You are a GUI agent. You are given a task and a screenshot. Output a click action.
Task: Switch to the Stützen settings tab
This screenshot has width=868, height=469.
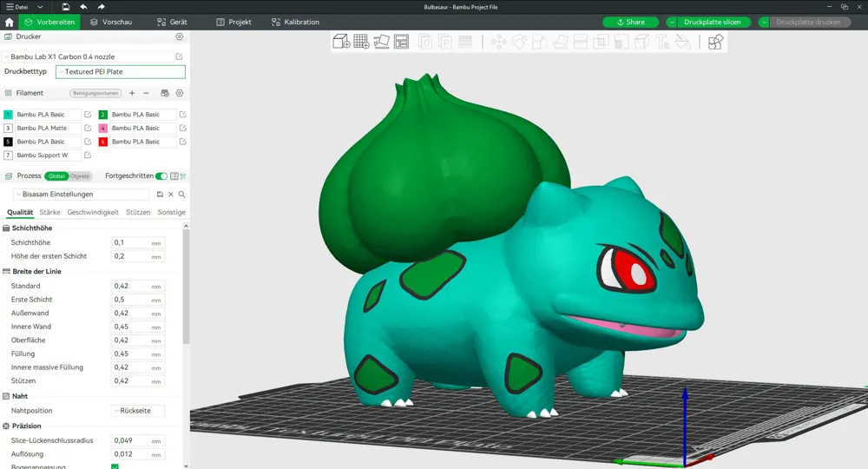(138, 212)
